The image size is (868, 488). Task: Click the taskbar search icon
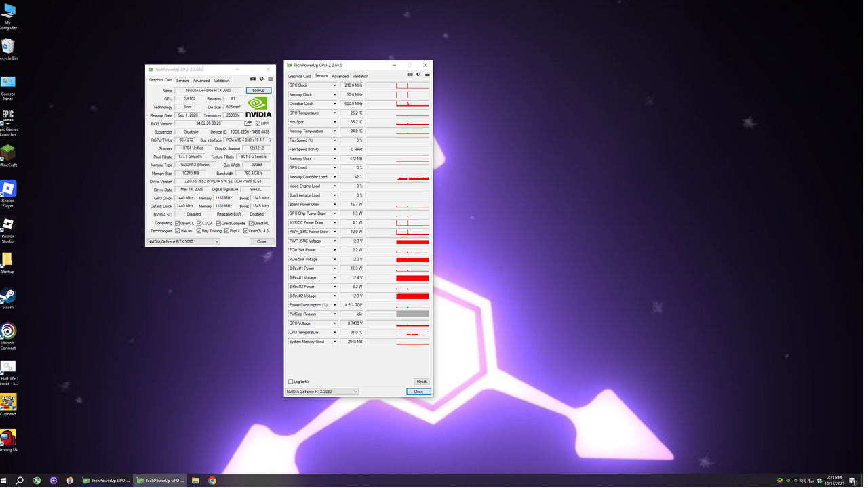click(x=20, y=481)
